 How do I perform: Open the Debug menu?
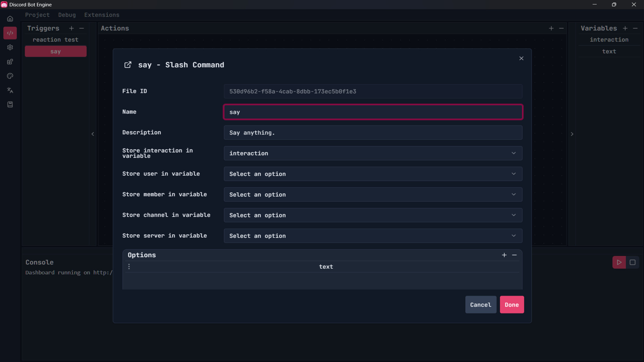67,15
